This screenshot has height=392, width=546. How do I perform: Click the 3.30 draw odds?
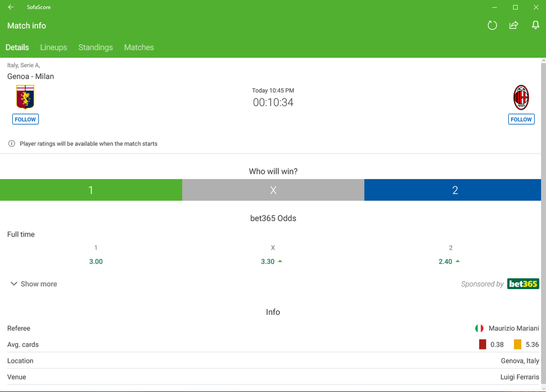268,261
